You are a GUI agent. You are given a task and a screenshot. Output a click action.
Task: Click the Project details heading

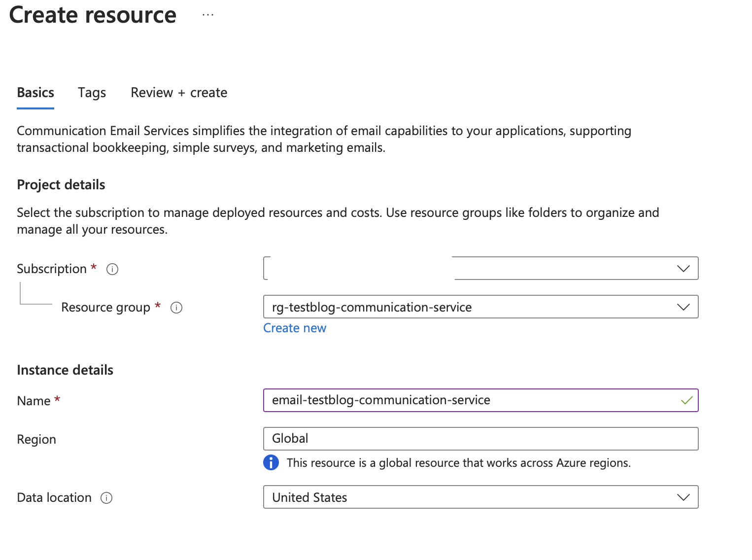point(61,185)
